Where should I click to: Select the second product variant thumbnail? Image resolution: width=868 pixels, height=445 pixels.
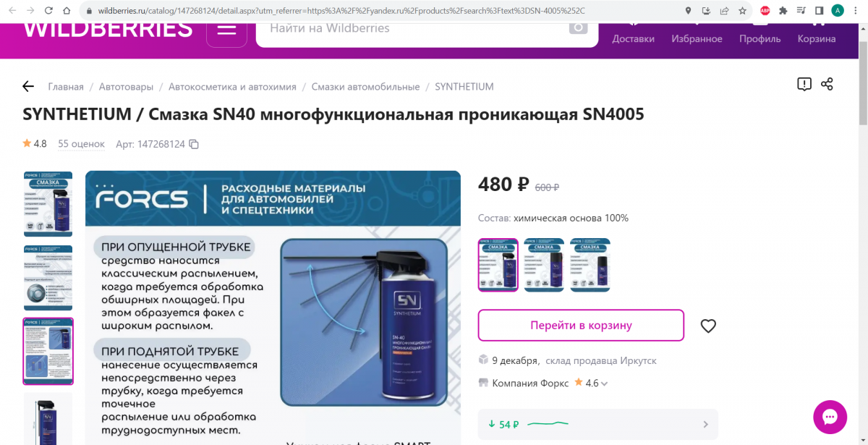[544, 265]
